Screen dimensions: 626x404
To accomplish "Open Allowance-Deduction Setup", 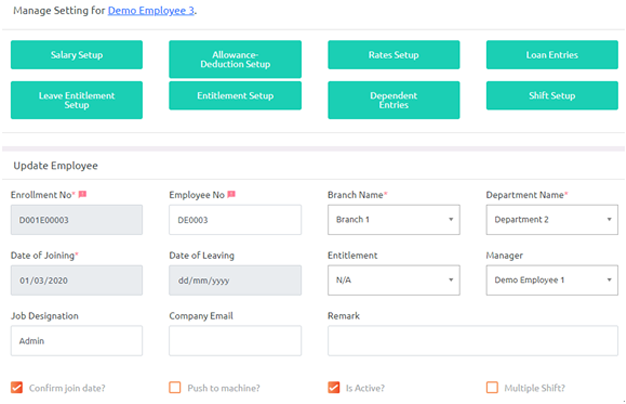I will (x=235, y=59).
